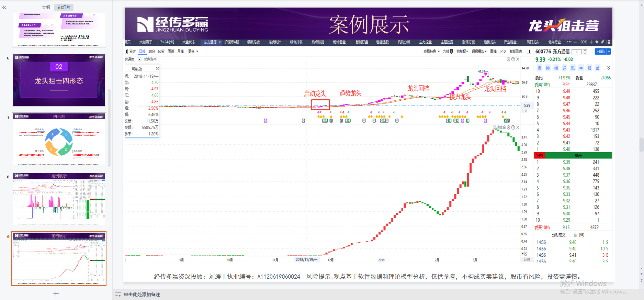Click the F10 button
644x300 pixels.
503,52
